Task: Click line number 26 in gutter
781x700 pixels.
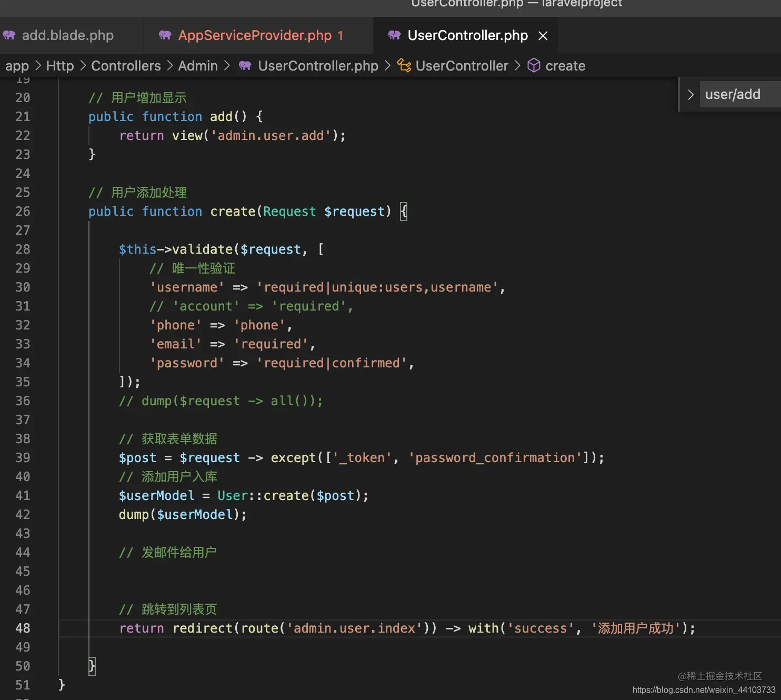Action: [23, 212]
